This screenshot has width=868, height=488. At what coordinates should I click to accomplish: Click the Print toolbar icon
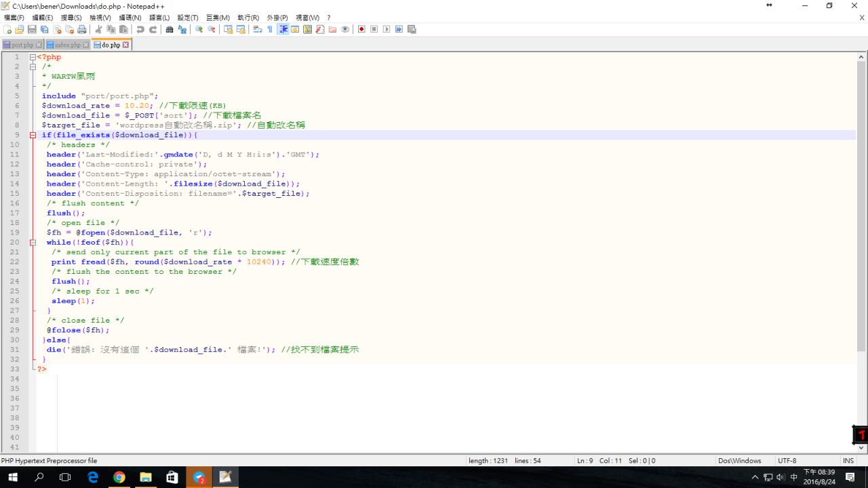(x=82, y=30)
